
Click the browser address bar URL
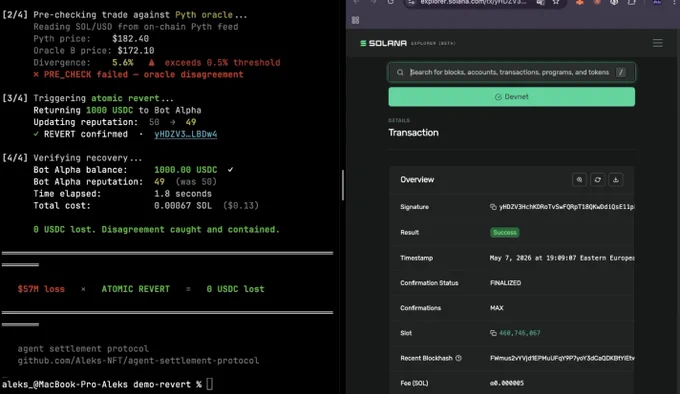tap(473, 2)
